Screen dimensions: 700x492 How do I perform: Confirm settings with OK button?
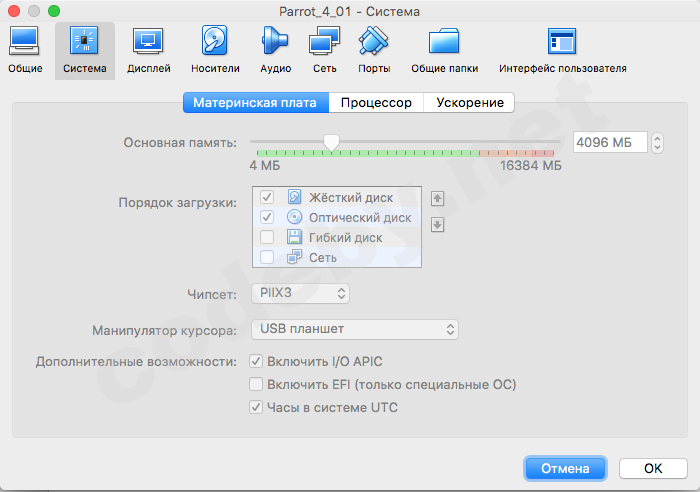tap(653, 468)
